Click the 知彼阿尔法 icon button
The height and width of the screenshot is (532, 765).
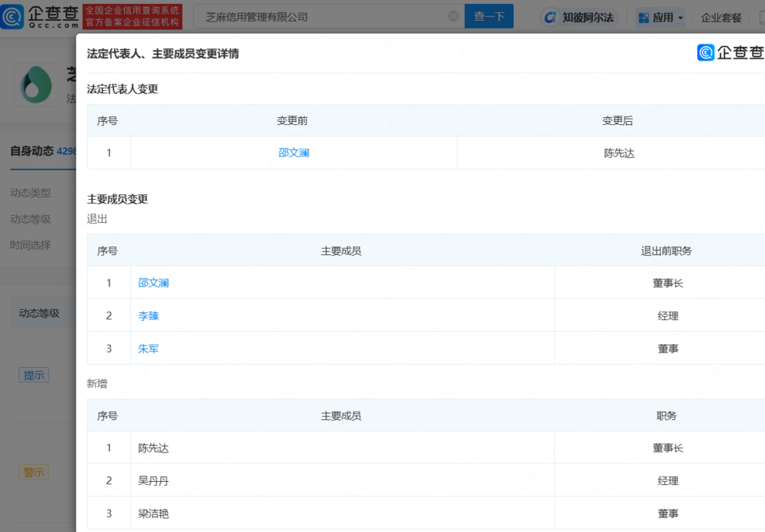coord(550,18)
